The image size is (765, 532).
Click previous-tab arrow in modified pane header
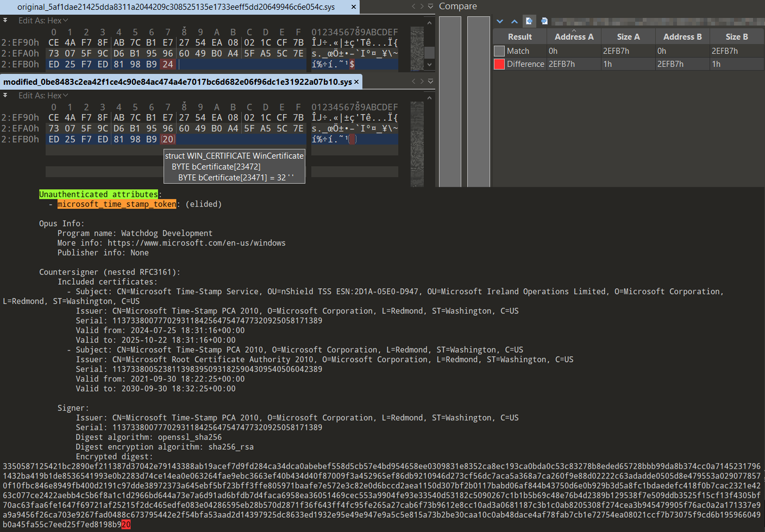click(x=413, y=82)
